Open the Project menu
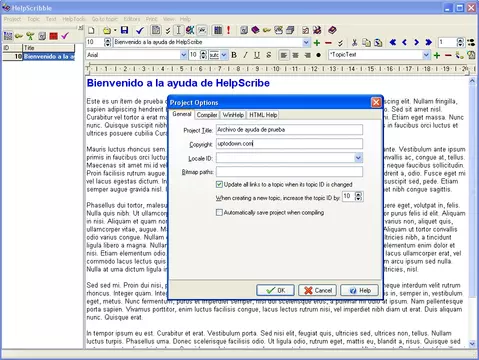 [12, 19]
